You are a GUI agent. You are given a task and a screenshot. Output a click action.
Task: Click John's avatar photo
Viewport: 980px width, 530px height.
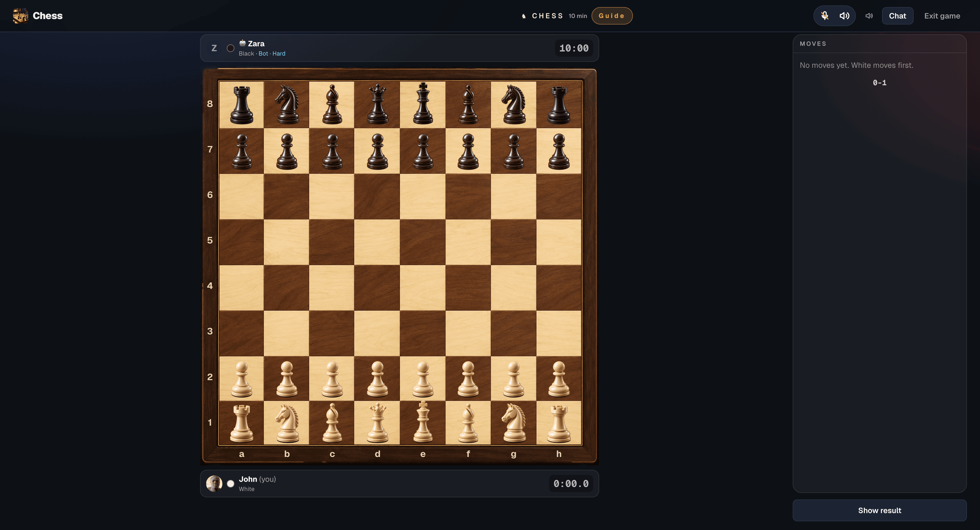(214, 483)
